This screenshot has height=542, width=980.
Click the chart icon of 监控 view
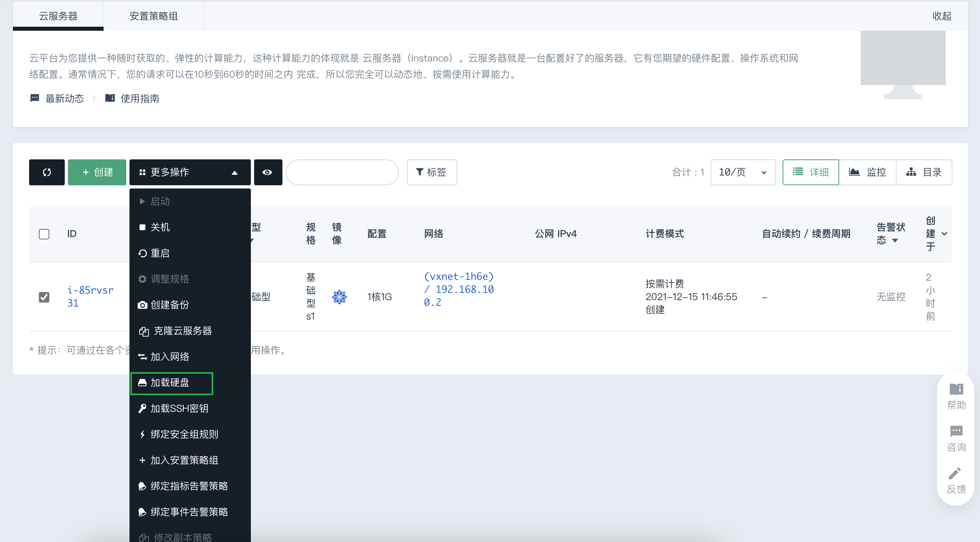854,172
